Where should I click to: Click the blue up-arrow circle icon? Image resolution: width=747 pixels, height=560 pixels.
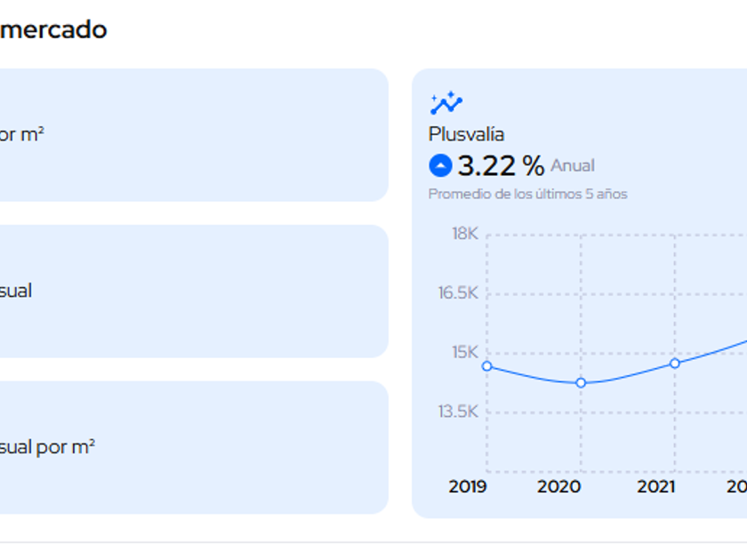point(440,165)
